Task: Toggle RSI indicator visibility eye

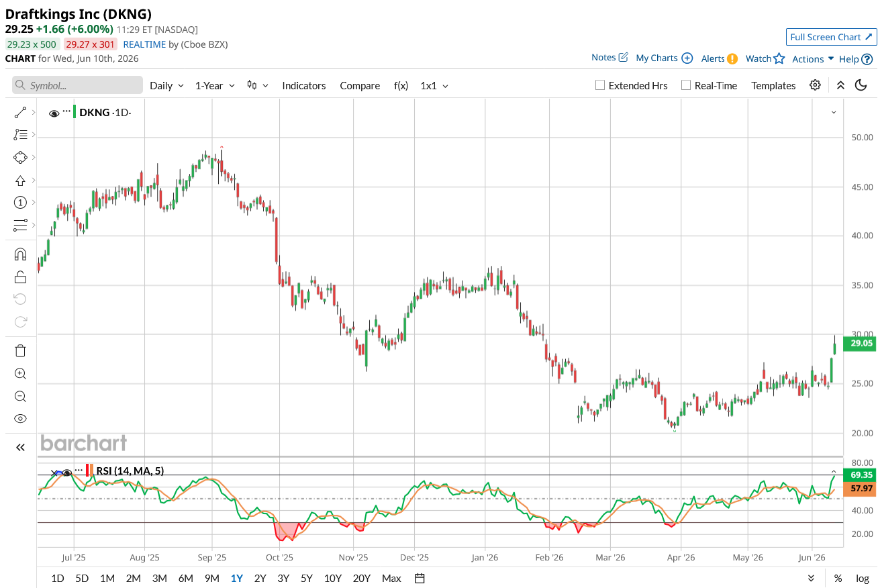Action: (x=67, y=473)
